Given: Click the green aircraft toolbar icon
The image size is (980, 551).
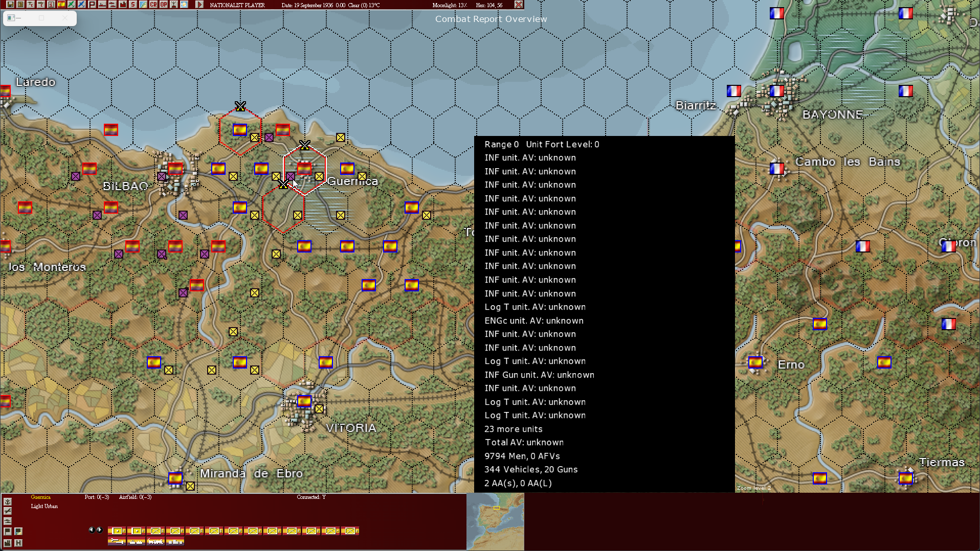Looking at the screenshot, I should 72,5.
